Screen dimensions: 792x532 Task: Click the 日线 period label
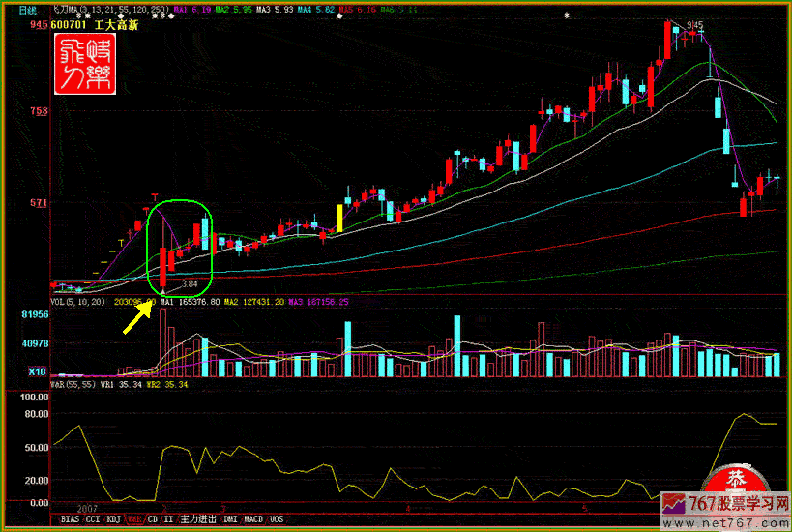click(28, 10)
